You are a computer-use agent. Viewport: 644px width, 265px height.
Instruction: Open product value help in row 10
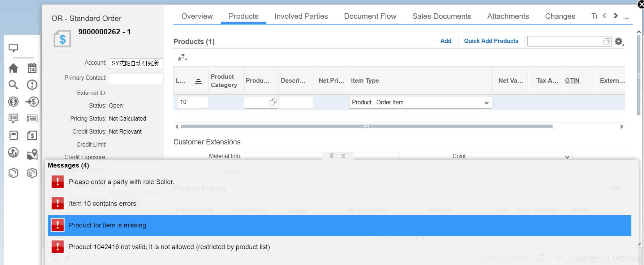273,102
